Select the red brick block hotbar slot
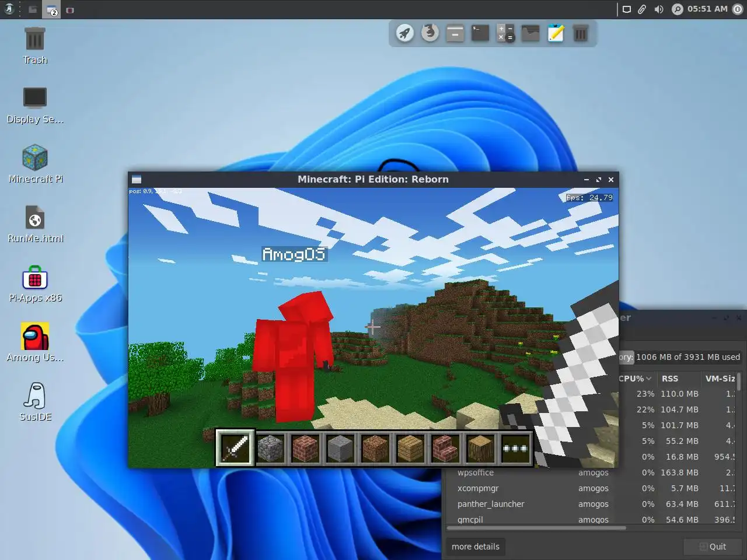Screen dimensions: 747x560 (305, 448)
